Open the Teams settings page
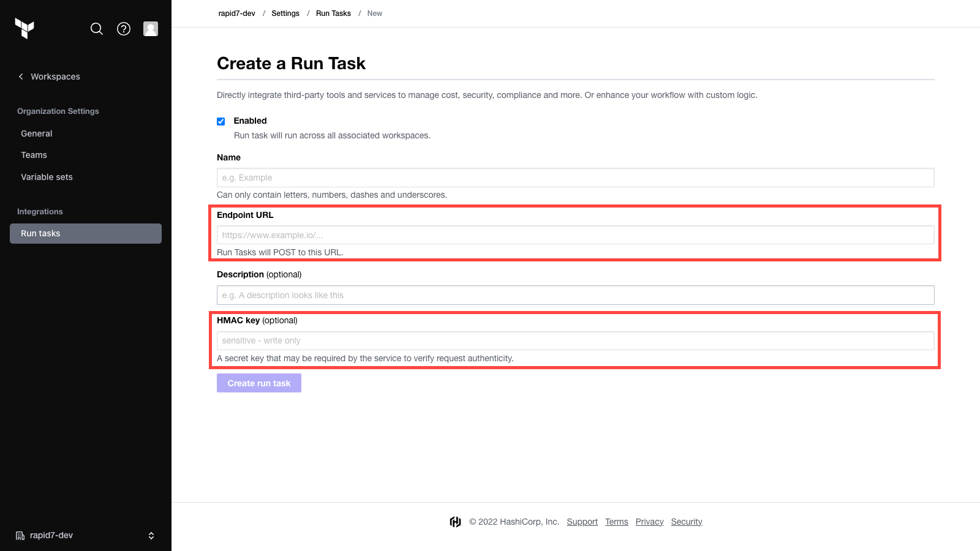Viewport: 980px width, 551px height. 34,155
